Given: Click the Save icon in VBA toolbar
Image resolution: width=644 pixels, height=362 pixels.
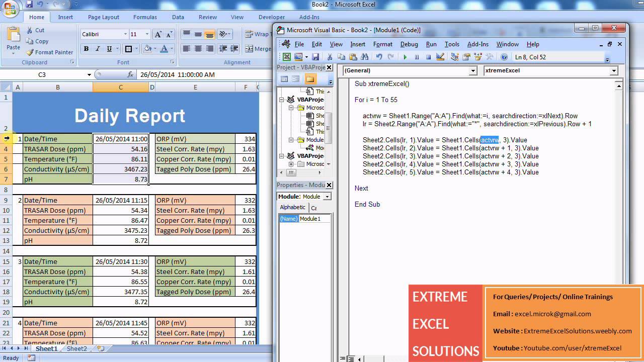Looking at the screenshot, I should tap(315, 57).
